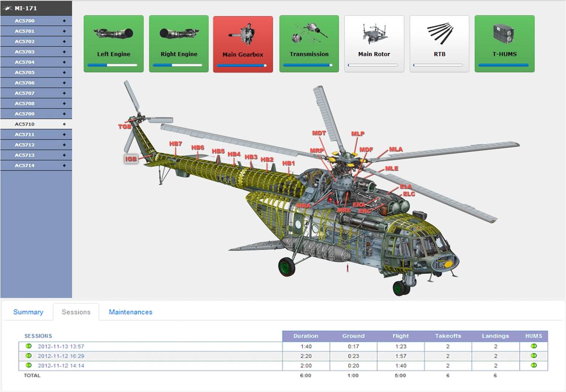Click the ELA sensor label
This screenshot has width=566, height=392.
(x=406, y=187)
